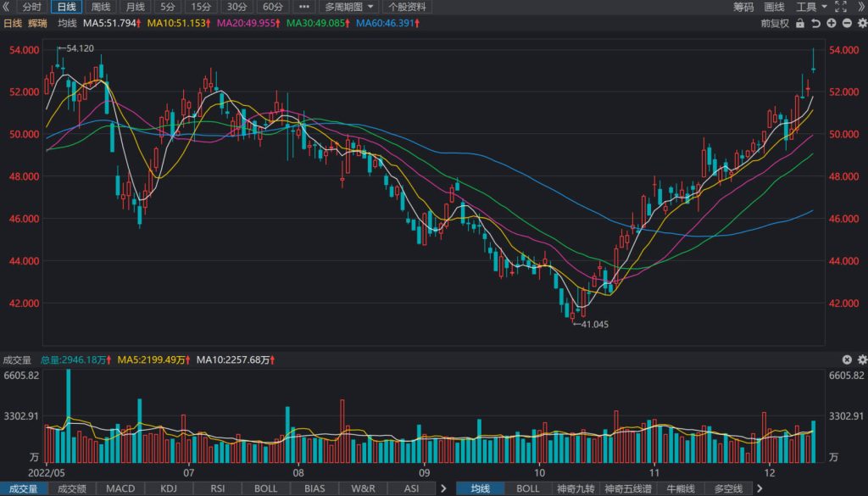This screenshot has height=496, width=868.
Task: Select the 5分 five-minute period
Action: (168, 7)
